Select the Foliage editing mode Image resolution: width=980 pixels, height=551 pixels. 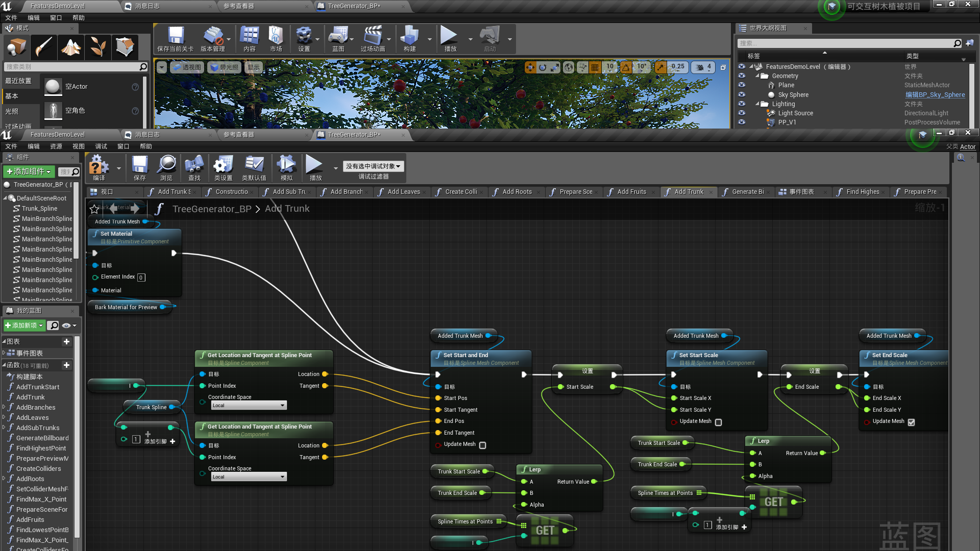[97, 47]
